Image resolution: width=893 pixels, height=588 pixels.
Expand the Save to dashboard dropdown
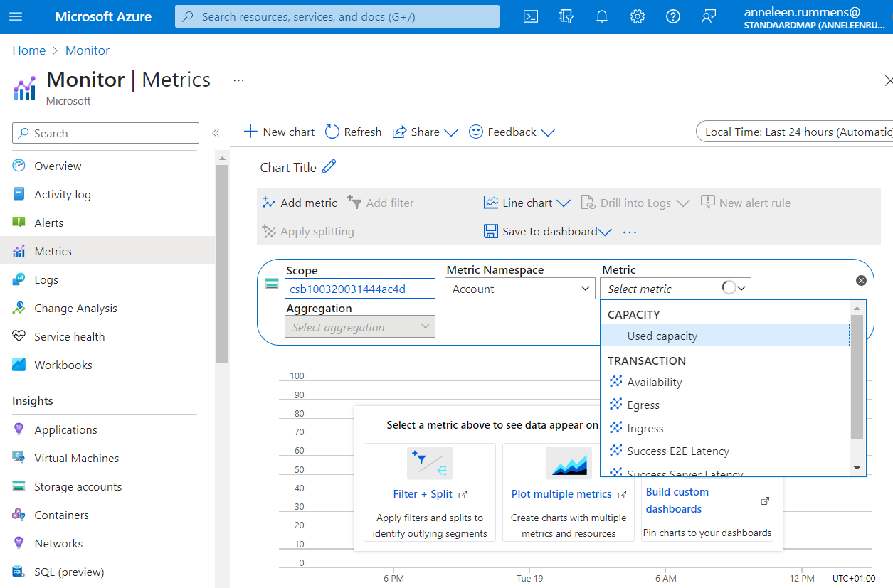606,232
